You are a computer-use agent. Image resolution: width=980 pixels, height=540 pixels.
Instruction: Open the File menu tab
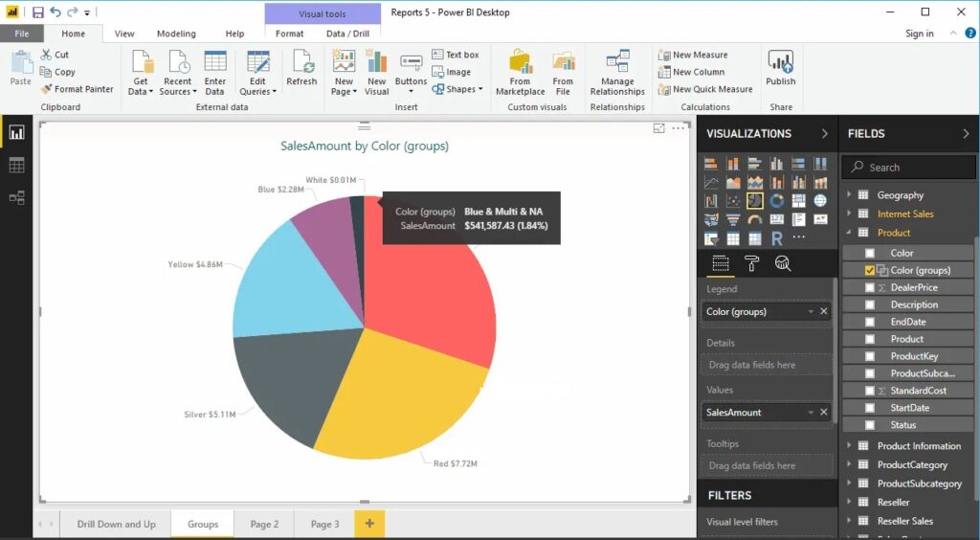(22, 34)
